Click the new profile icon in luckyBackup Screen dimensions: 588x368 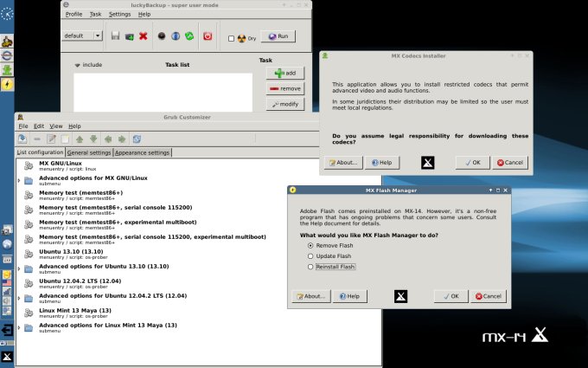pyautogui.click(x=130, y=36)
